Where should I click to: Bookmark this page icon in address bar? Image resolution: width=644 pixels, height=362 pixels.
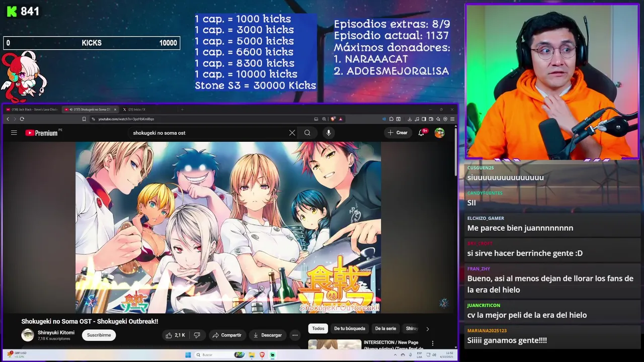[84, 119]
